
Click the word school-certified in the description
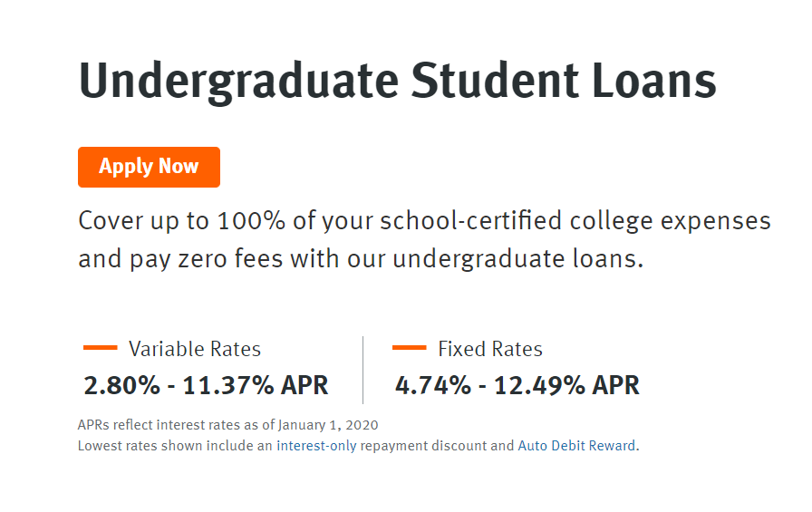[x=470, y=221]
